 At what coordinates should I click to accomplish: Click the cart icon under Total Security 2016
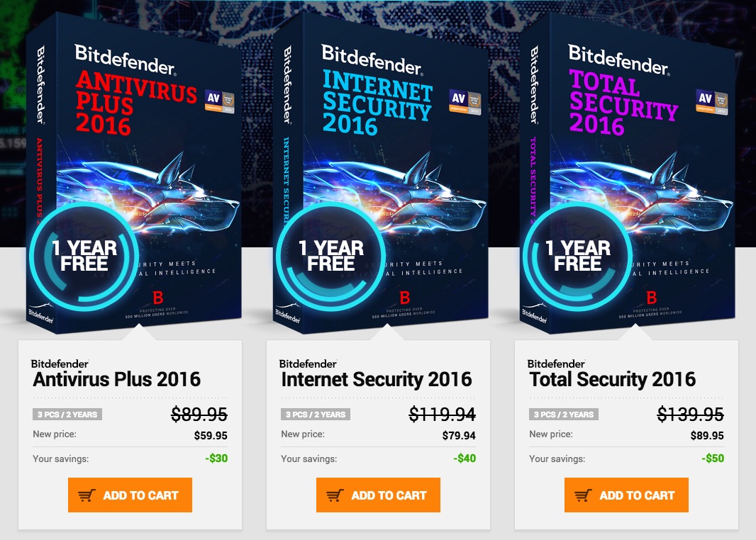(x=584, y=496)
